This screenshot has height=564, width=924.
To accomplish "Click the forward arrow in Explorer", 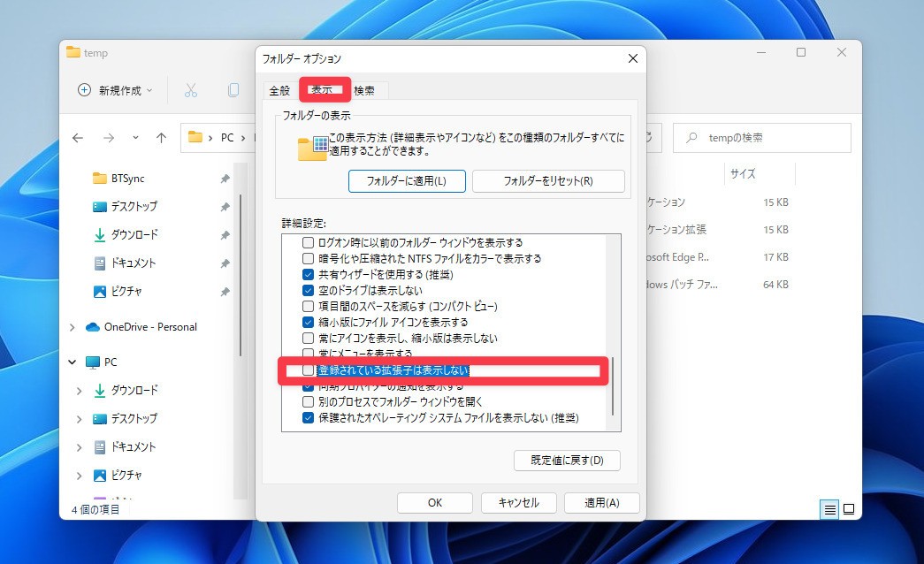I will pyautogui.click(x=109, y=138).
